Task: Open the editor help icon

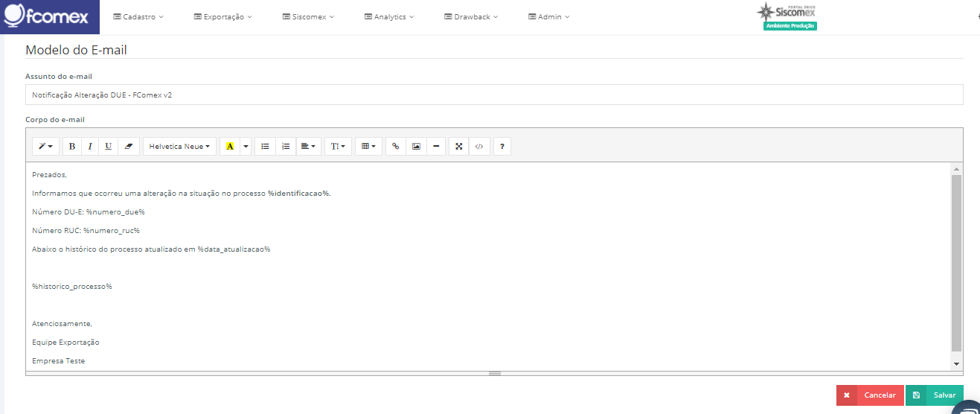Action: coord(502,146)
